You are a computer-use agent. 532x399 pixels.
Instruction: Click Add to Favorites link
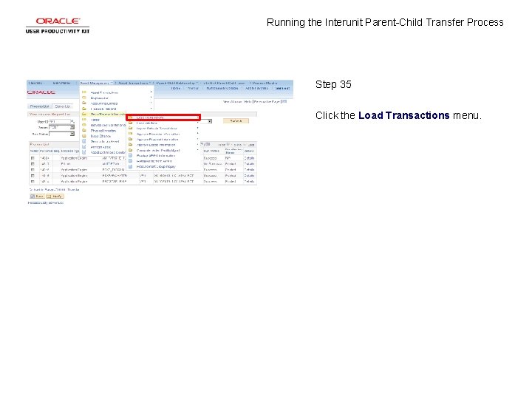[257, 88]
